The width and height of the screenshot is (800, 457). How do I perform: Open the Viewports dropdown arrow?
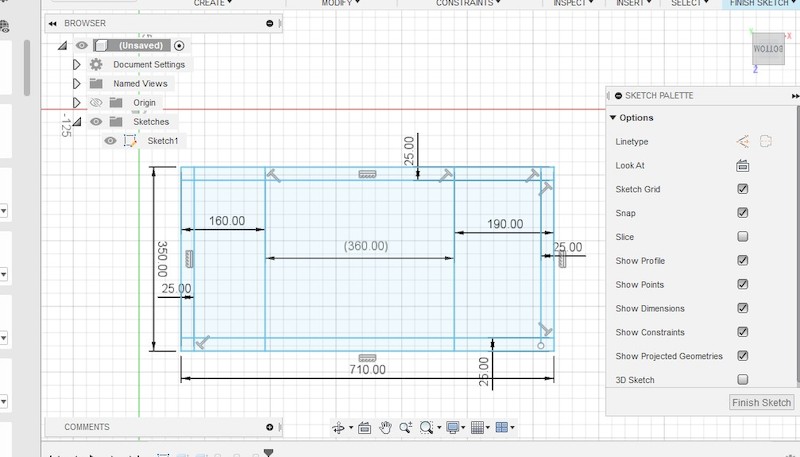point(512,428)
